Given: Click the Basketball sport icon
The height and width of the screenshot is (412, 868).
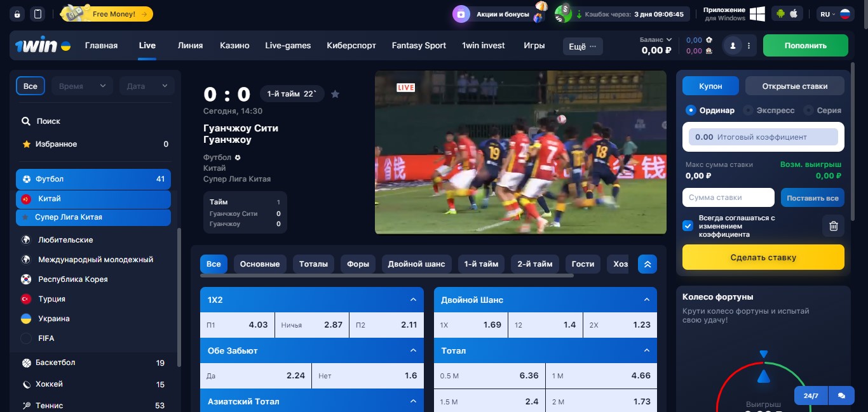Looking at the screenshot, I should pyautogui.click(x=26, y=363).
